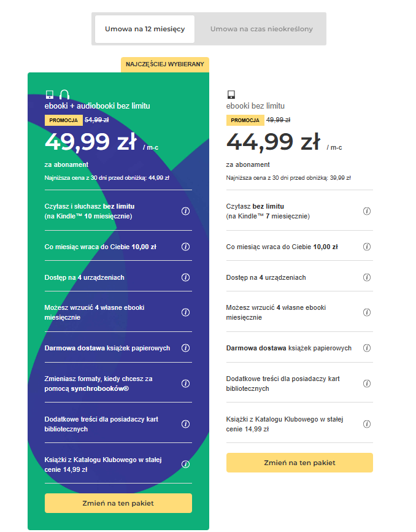Viewport: 416px width, 532px height.
Task: Click the 'PROMOCJA' label in the ebooki plan
Action: tap(245, 120)
